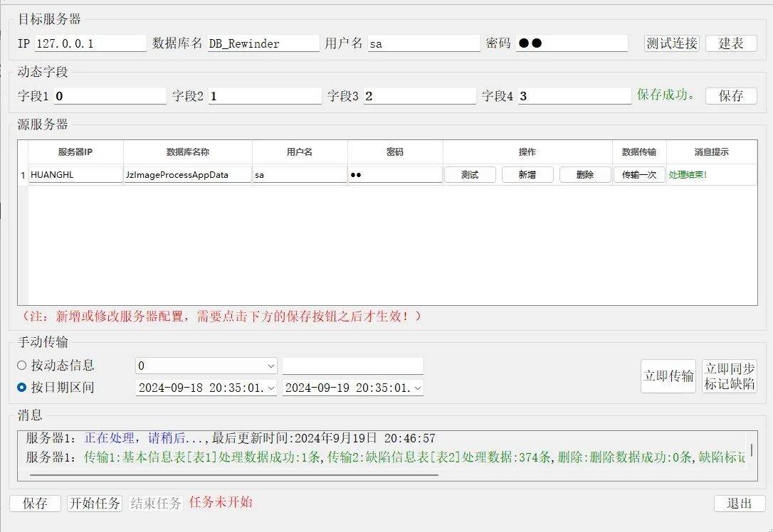773x532 pixels.
Task: Focus the source server username cell sa
Action: coord(300,175)
